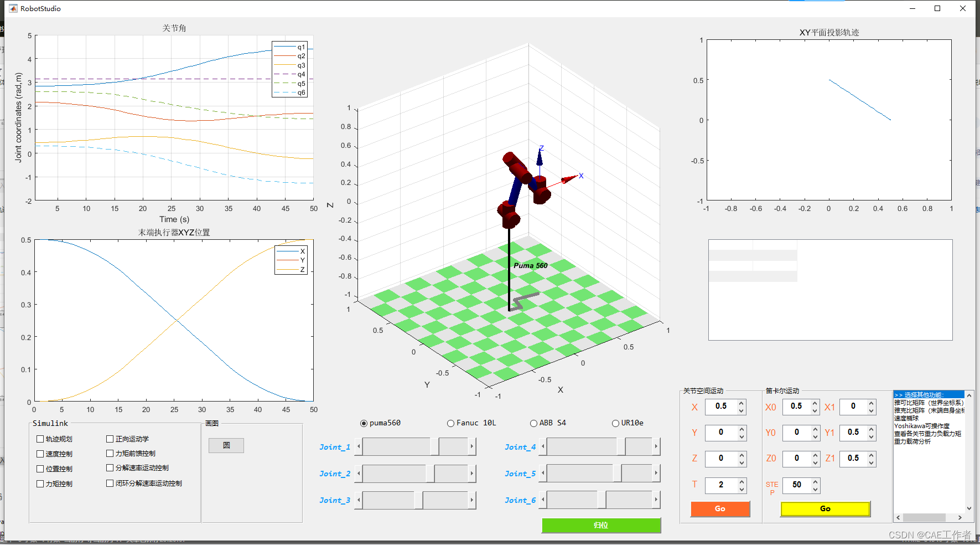
Task: Click the STEP value field showing 50
Action: (796, 485)
